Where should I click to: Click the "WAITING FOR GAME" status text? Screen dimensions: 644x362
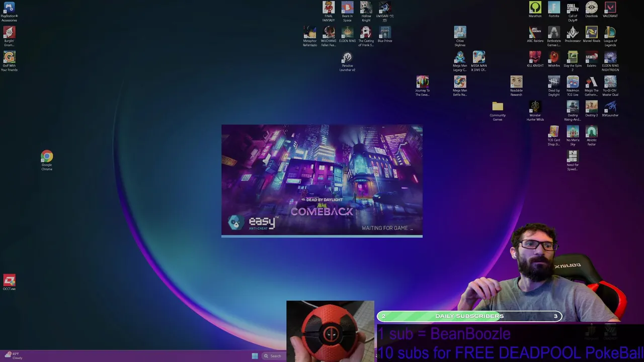[x=387, y=228]
